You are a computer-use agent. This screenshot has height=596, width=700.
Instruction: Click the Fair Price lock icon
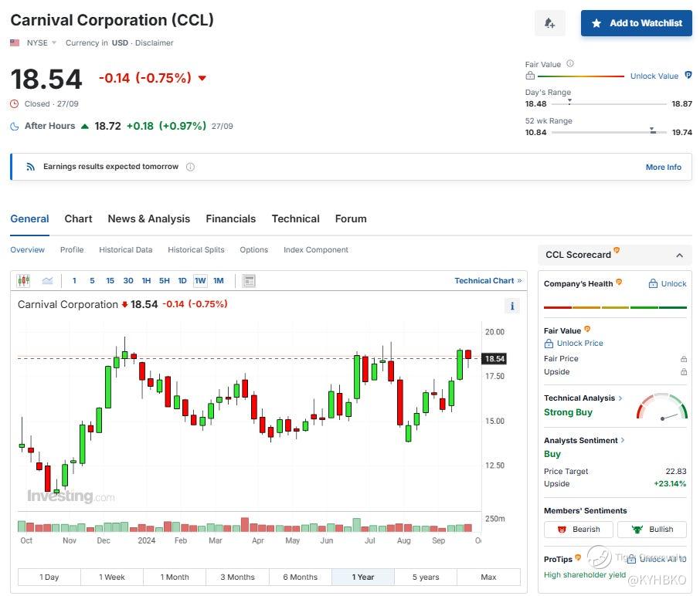click(x=684, y=359)
